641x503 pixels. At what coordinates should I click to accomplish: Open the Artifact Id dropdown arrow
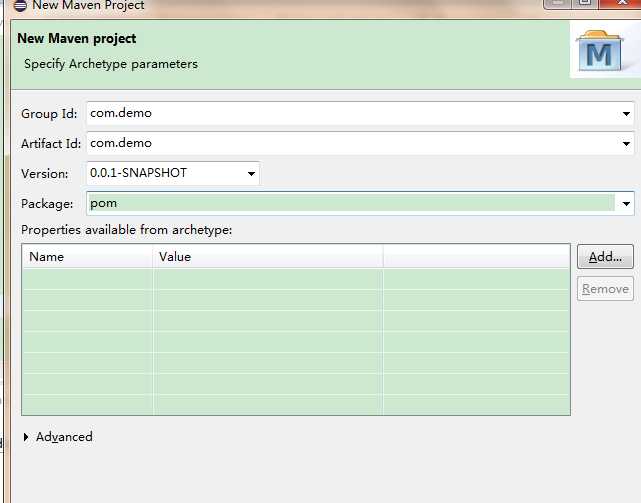point(626,144)
